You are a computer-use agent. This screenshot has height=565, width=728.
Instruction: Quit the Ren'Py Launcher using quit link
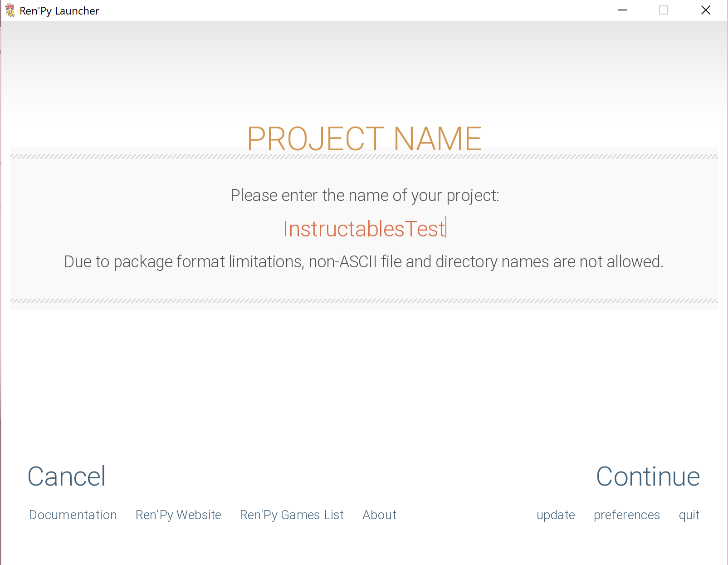[689, 515]
